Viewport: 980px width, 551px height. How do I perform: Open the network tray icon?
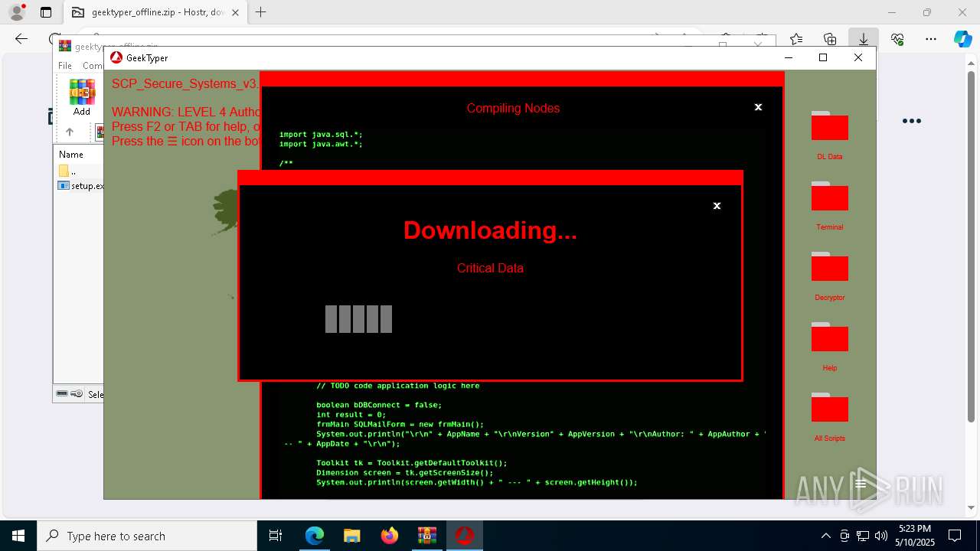(863, 536)
